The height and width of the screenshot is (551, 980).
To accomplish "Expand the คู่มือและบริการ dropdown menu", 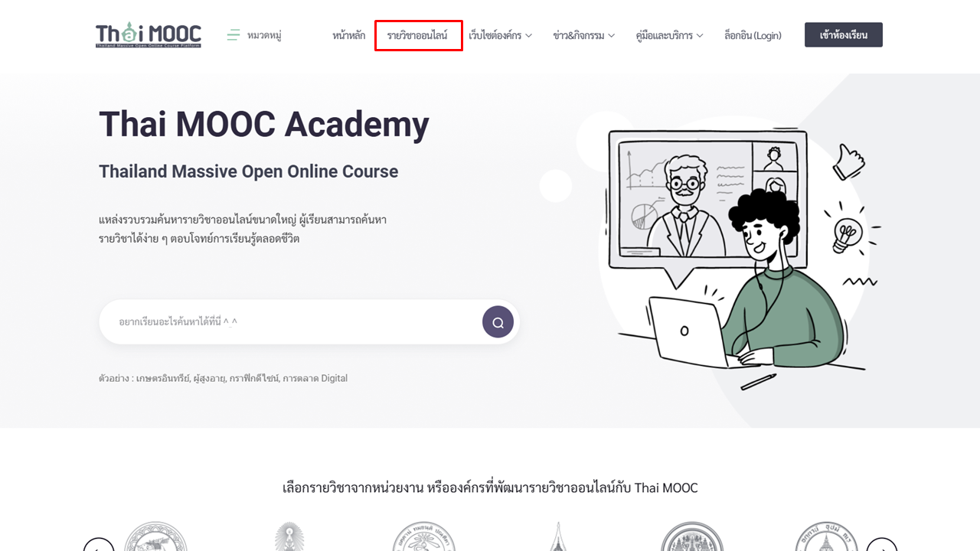I will click(670, 35).
